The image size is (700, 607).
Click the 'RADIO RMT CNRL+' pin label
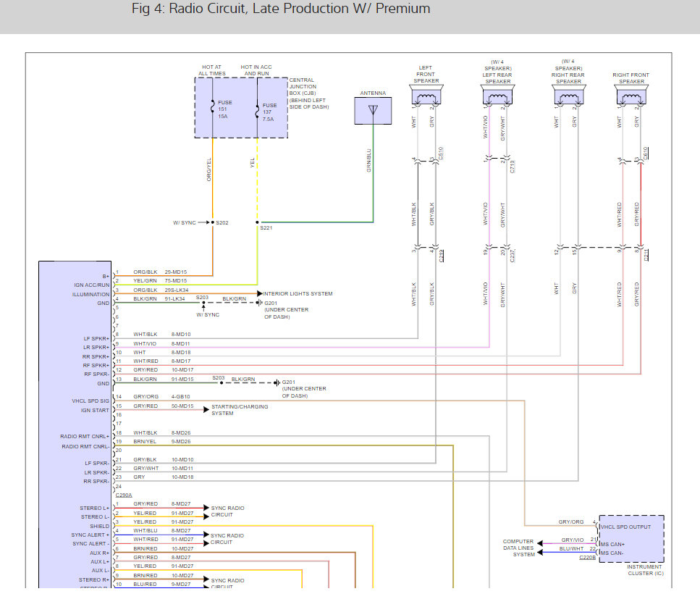(85, 436)
